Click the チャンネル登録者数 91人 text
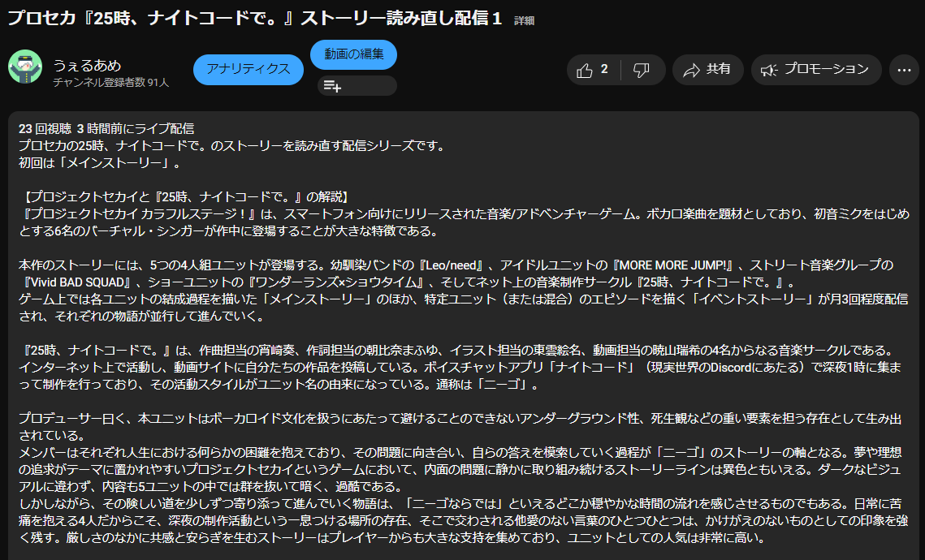The width and height of the screenshot is (925, 560). coord(111,83)
